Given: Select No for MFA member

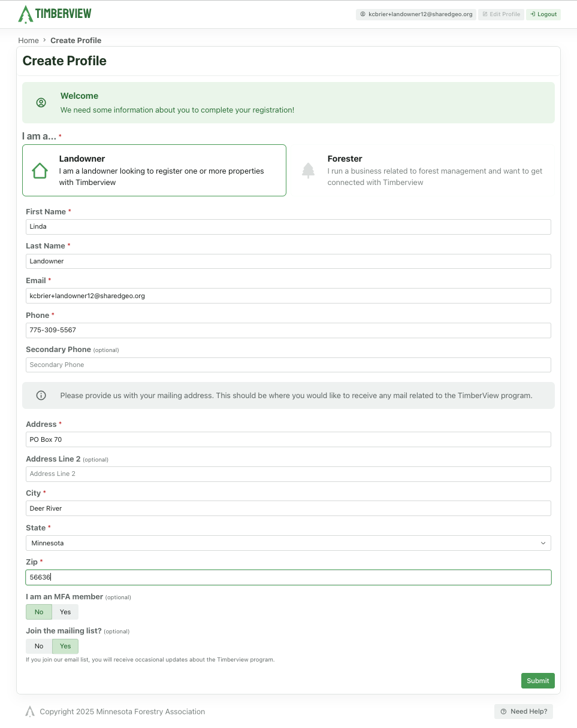Looking at the screenshot, I should [39, 612].
